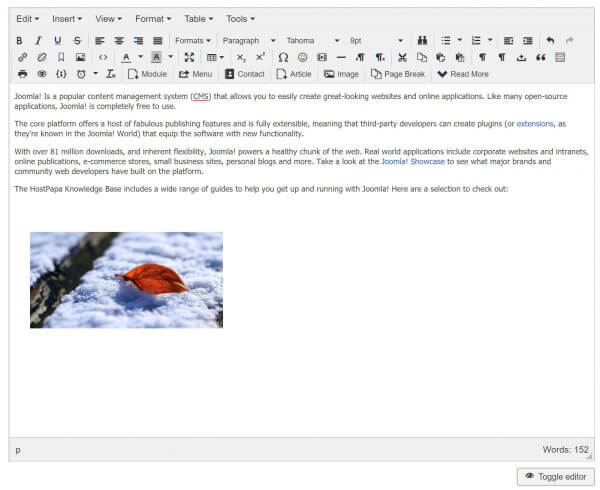Click the insert link chain icon

[23, 57]
